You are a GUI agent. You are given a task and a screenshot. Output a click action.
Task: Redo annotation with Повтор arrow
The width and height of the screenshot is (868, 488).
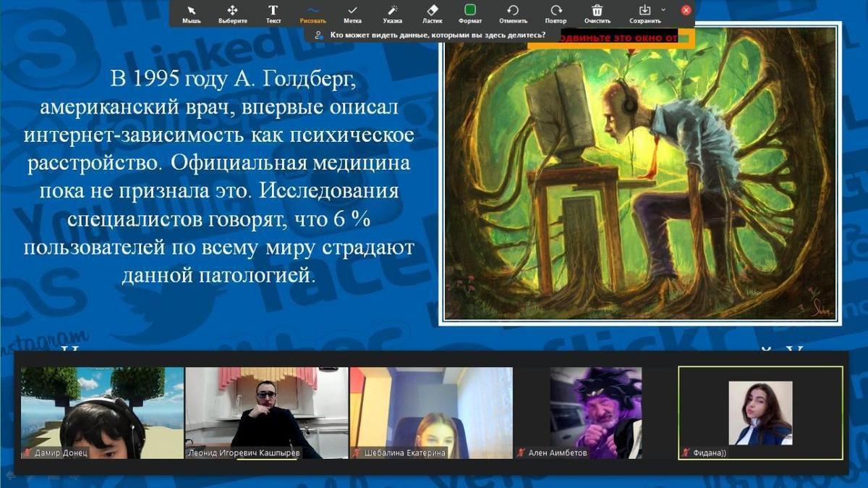(556, 13)
